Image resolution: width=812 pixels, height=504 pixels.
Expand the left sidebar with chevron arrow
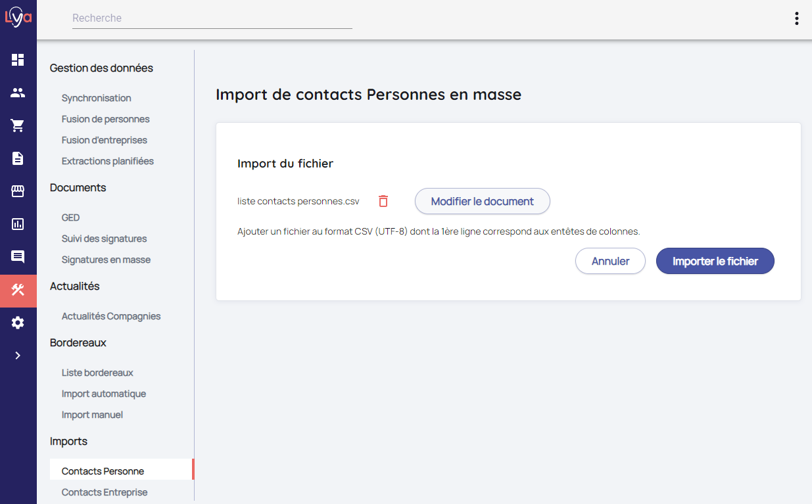(x=18, y=355)
